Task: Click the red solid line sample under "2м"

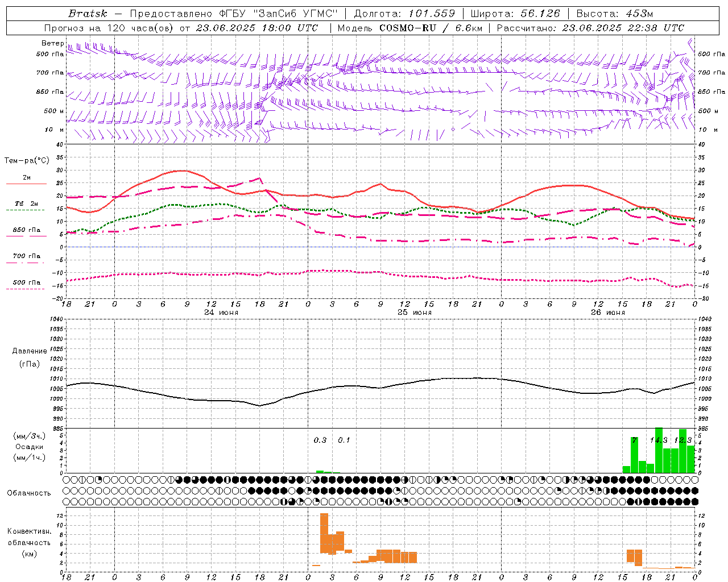Action: [x=27, y=184]
